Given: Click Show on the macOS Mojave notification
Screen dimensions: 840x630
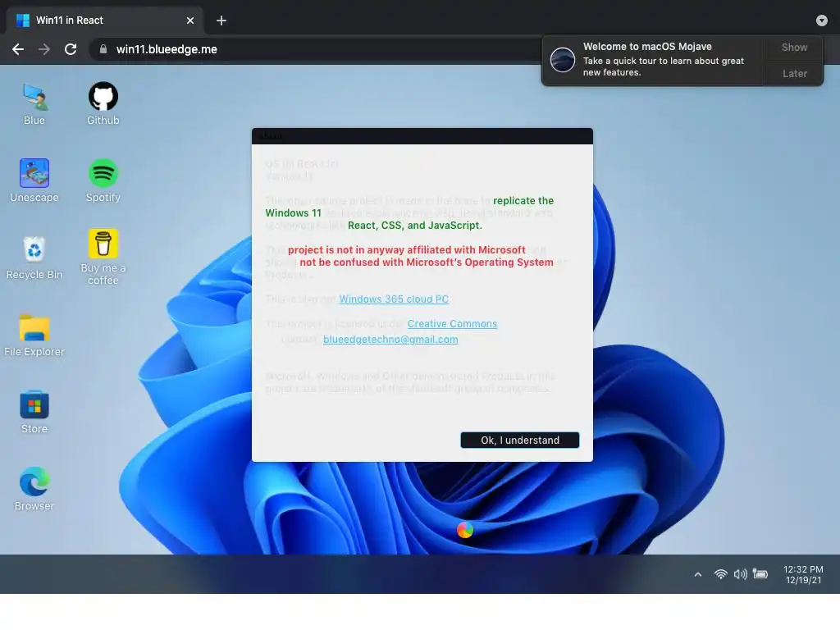Looking at the screenshot, I should (794, 47).
